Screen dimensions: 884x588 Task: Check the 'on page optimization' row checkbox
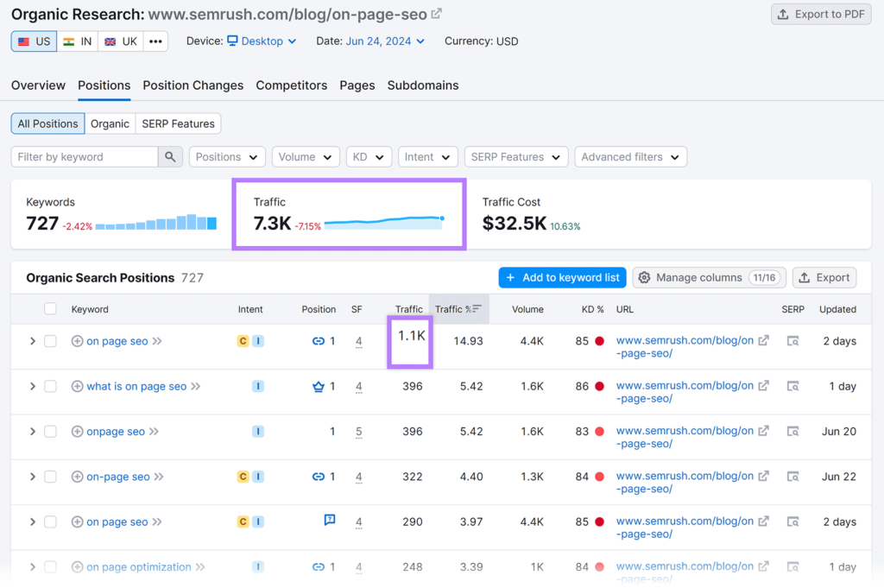50,566
